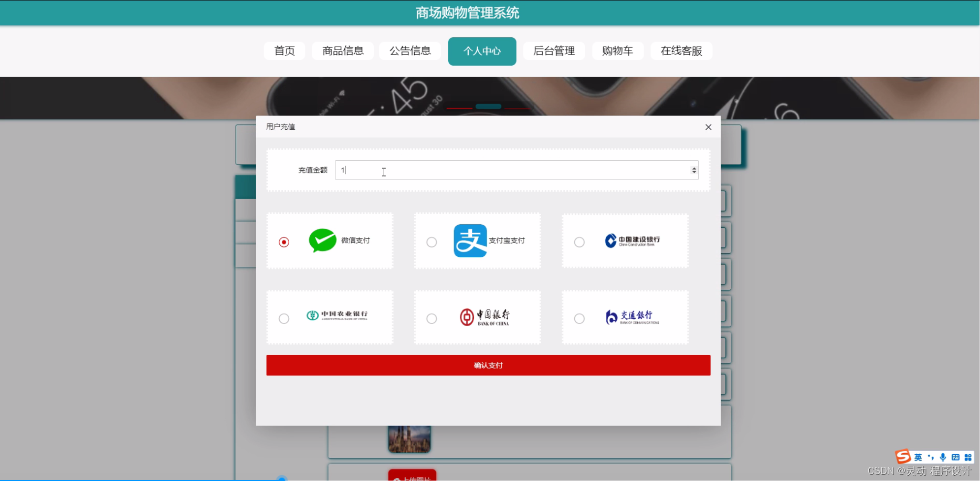
Task: Click the Bank of Communications logo
Action: (632, 317)
